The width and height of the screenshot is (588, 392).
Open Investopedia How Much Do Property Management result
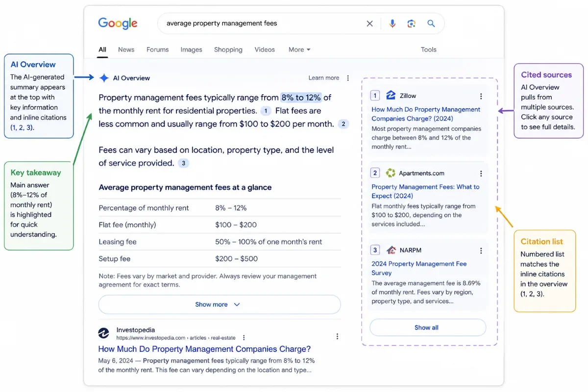pos(204,349)
